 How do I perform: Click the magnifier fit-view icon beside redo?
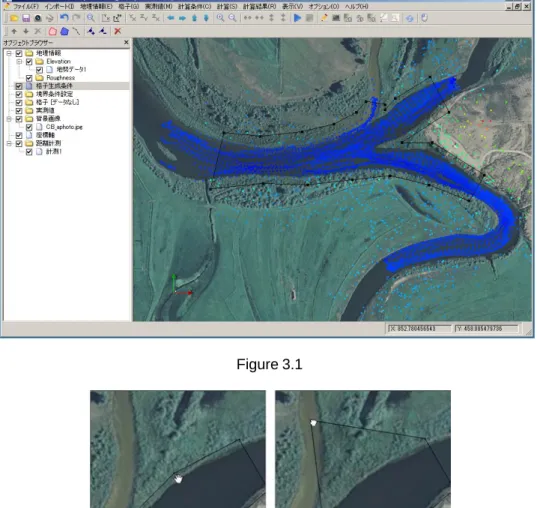(x=91, y=18)
